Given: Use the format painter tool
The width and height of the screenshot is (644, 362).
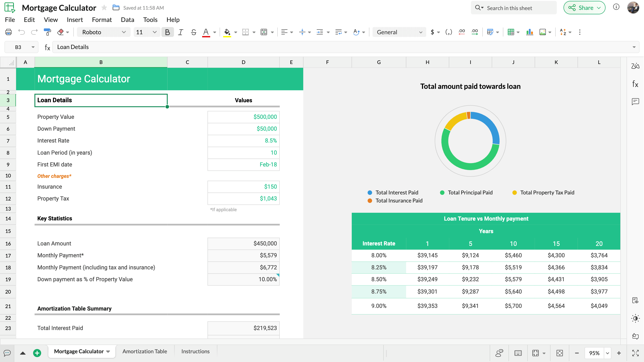Looking at the screenshot, I should click(47, 32).
